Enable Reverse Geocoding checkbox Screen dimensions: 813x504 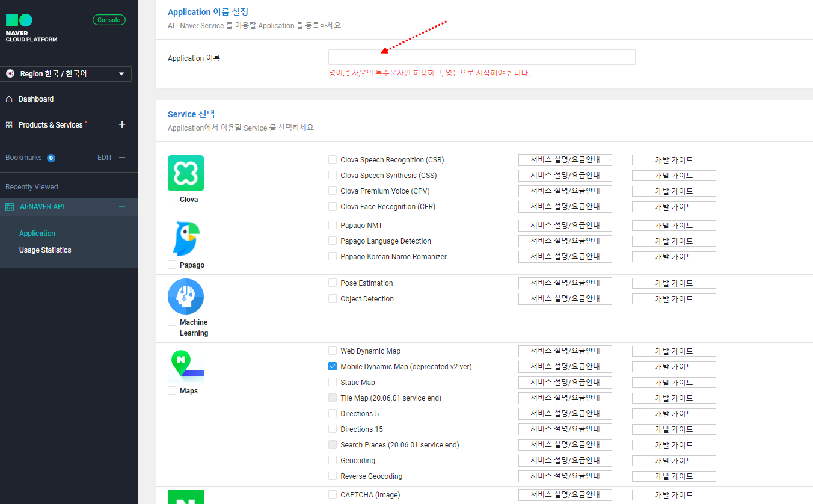click(x=333, y=476)
